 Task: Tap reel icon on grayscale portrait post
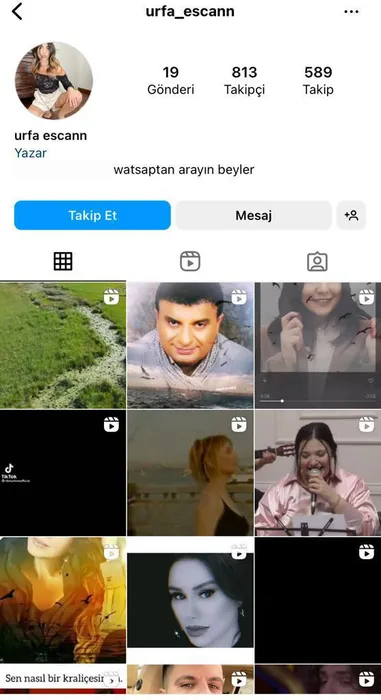click(239, 552)
